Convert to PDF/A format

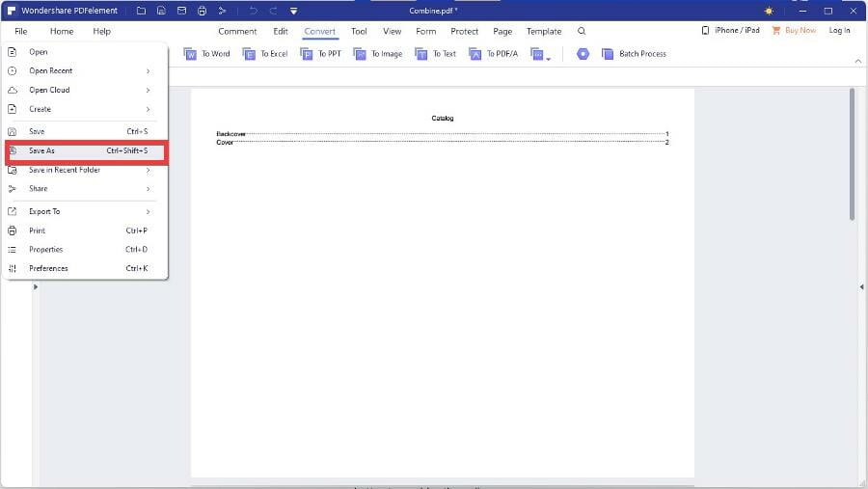click(493, 54)
